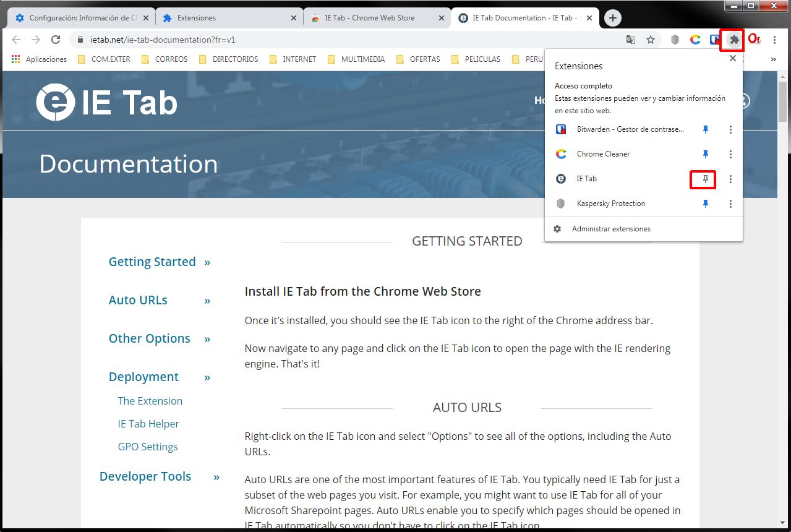Unpin Bitwarden from the toolbar
The image size is (791, 532).
tap(705, 129)
